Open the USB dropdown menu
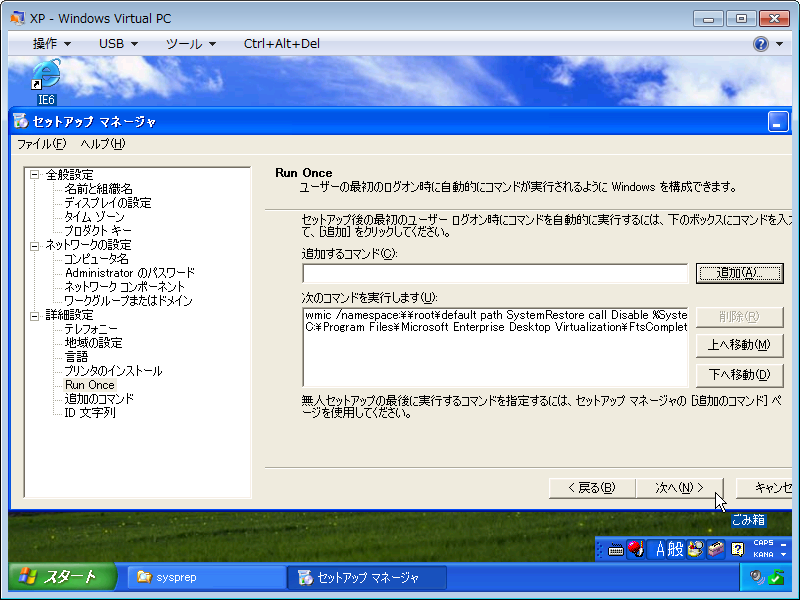The height and width of the screenshot is (600, 800). [x=118, y=44]
